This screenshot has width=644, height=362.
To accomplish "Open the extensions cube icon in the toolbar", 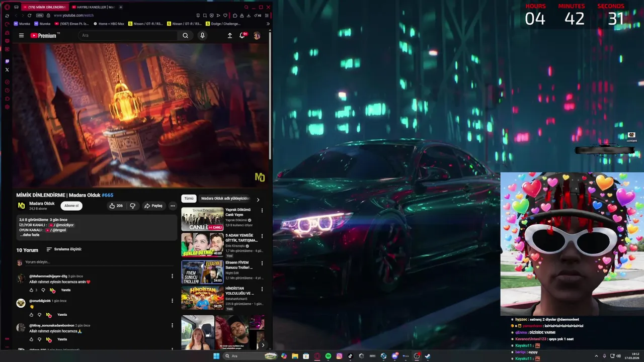I will tap(235, 16).
